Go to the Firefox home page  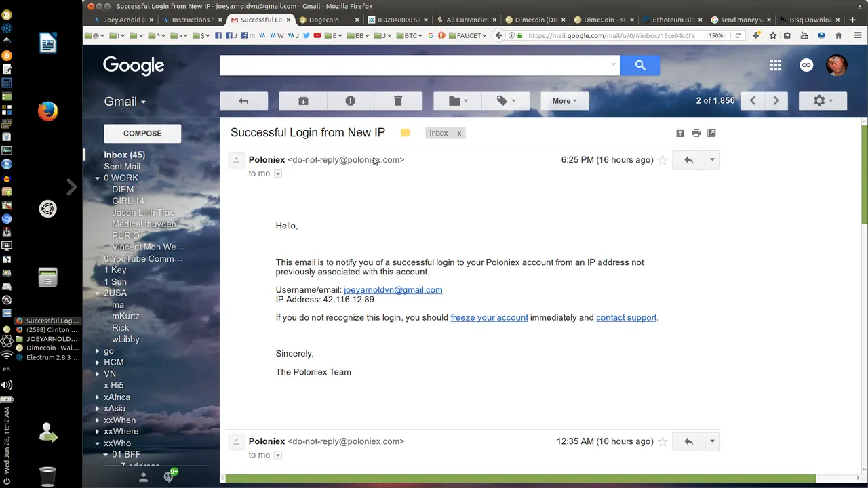tap(838, 35)
